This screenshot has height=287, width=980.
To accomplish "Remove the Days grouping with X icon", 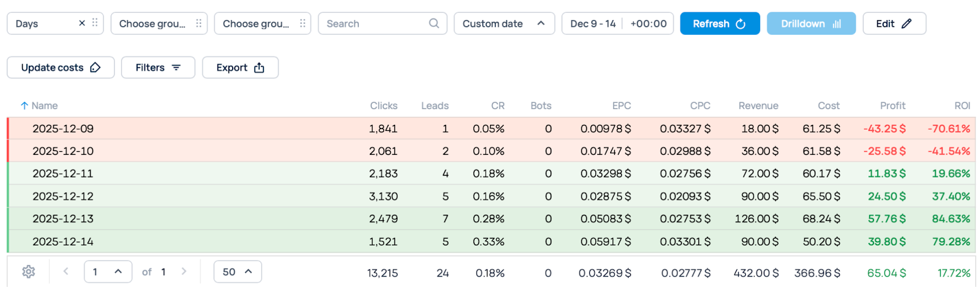I will 82,23.
